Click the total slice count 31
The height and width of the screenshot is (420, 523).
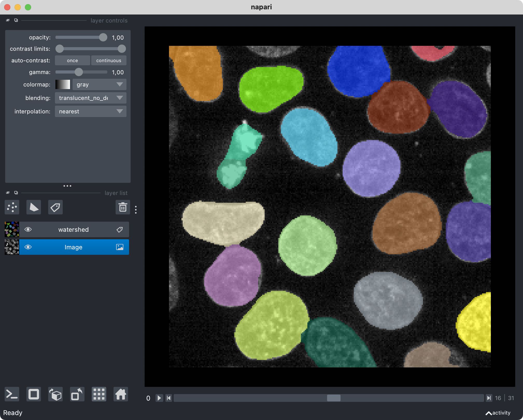511,398
